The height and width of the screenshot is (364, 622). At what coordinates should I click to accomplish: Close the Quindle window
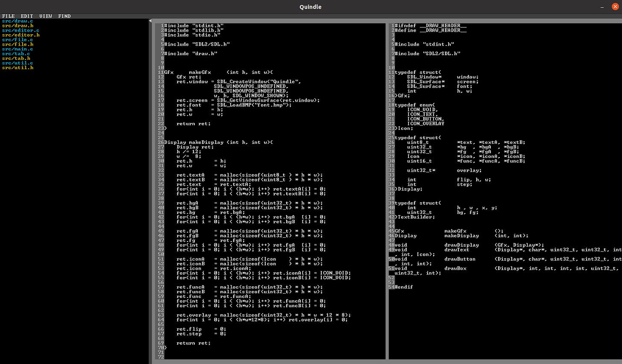[615, 7]
